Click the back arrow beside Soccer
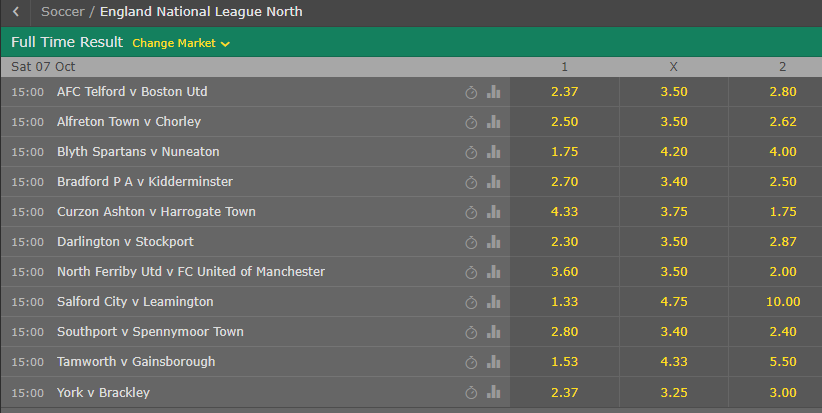The height and width of the screenshot is (413, 822). (x=16, y=13)
